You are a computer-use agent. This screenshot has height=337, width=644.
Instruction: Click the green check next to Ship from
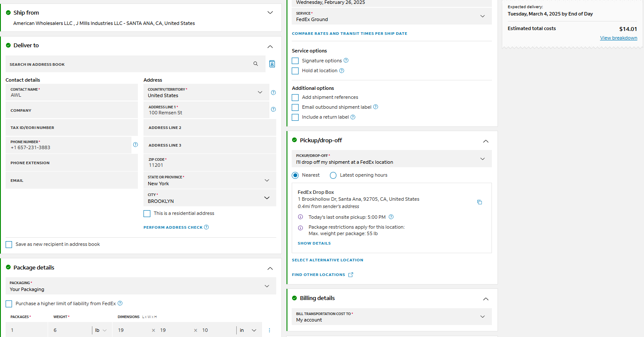coord(8,12)
